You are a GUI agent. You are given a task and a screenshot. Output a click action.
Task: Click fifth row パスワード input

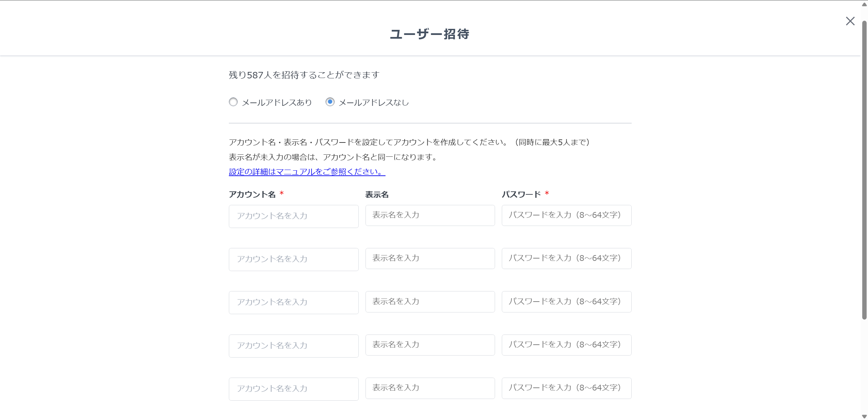click(x=566, y=388)
